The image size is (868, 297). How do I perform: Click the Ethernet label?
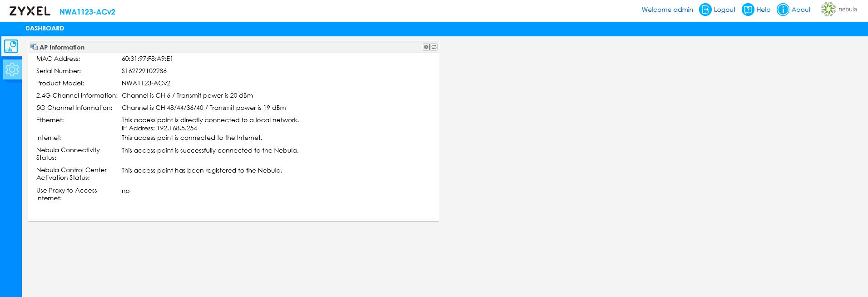(x=50, y=120)
